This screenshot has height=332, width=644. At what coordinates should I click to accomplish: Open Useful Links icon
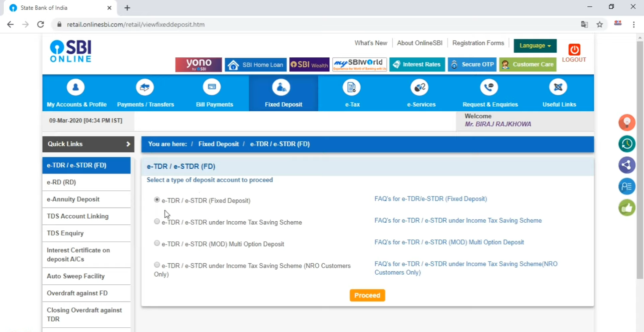[x=558, y=87]
